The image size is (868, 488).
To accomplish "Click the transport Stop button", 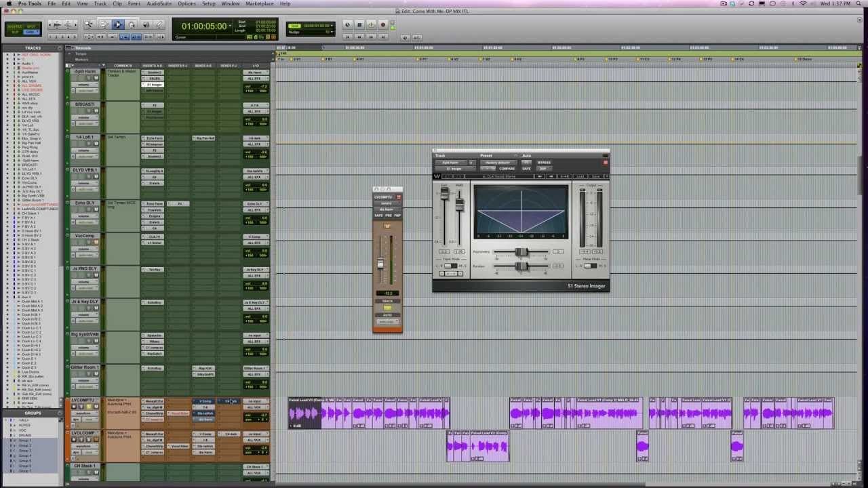I will (x=360, y=24).
